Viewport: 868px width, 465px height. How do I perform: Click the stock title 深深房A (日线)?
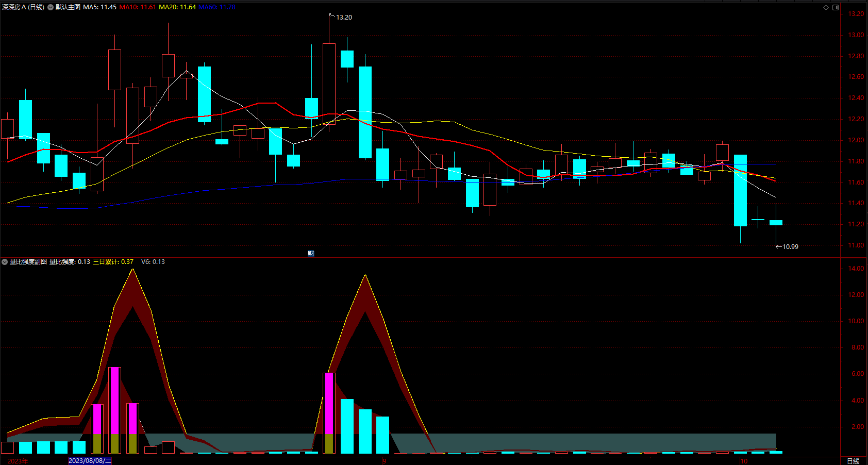(x=23, y=7)
